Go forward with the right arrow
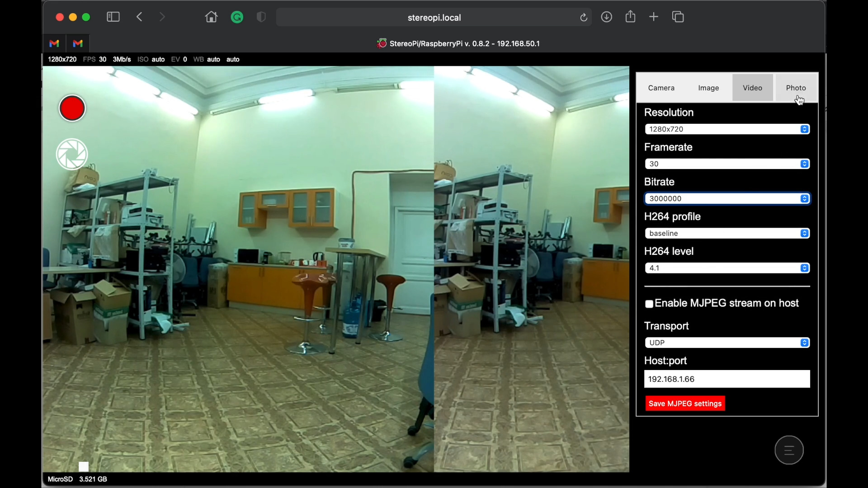Viewport: 868px width, 488px height. pyautogui.click(x=162, y=17)
